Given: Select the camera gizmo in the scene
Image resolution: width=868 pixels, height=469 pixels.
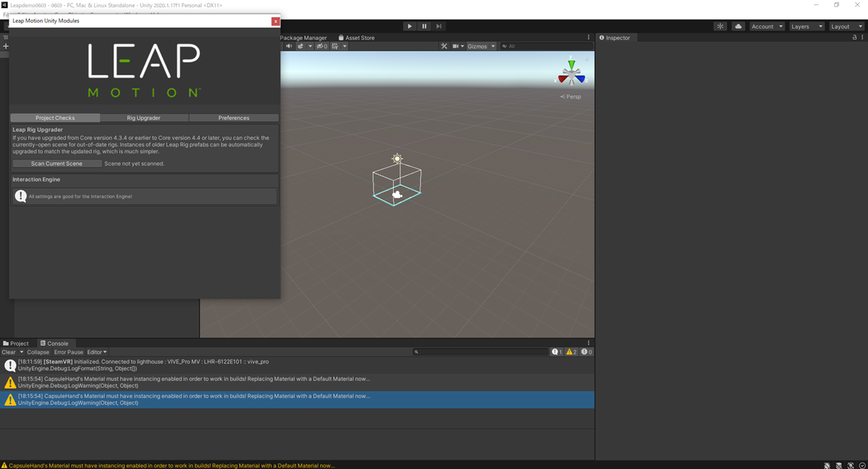Looking at the screenshot, I should pyautogui.click(x=397, y=194).
